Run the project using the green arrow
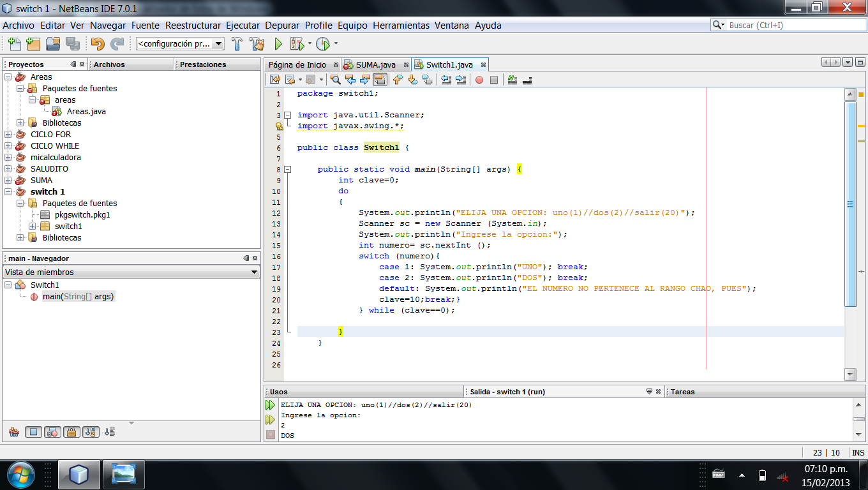Viewport: 868px width, 490px height. pos(278,44)
